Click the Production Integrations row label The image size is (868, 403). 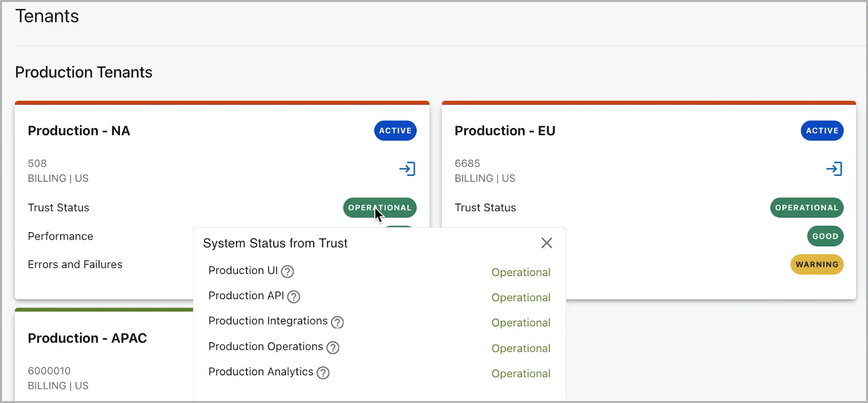pyautogui.click(x=268, y=321)
